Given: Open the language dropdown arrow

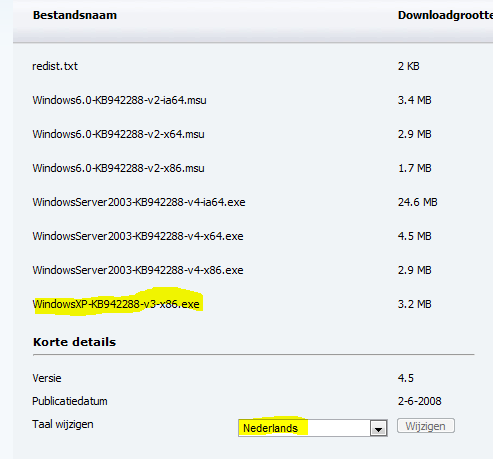Looking at the screenshot, I should pyautogui.click(x=378, y=428).
